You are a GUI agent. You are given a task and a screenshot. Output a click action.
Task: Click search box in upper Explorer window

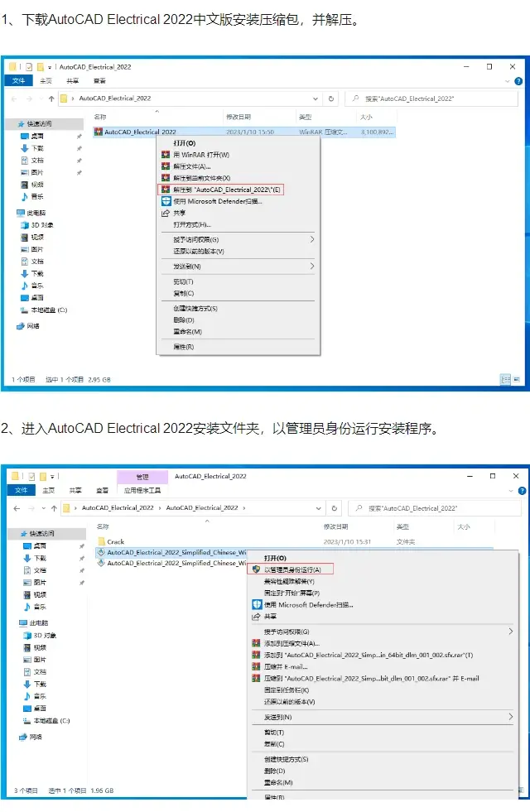click(431, 98)
